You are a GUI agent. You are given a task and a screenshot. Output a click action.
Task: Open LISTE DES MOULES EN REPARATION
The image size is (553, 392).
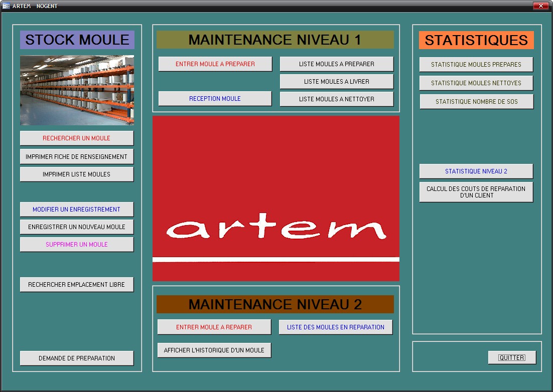click(336, 327)
